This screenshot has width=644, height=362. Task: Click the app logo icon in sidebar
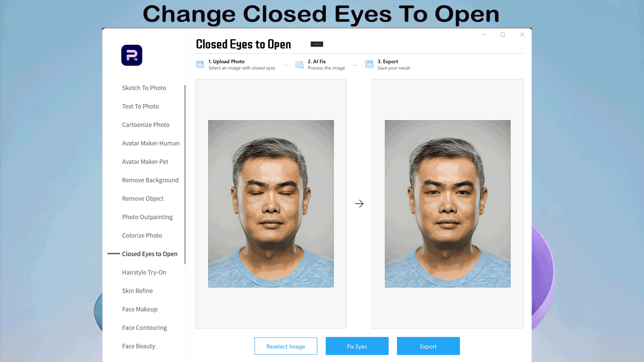[x=132, y=55]
